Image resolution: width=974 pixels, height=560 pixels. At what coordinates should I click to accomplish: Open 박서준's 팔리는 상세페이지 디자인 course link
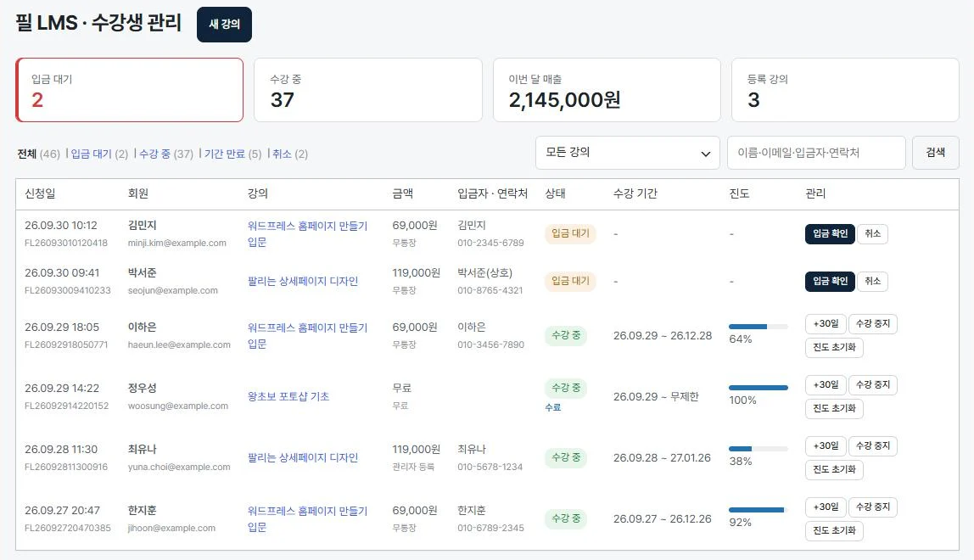(x=303, y=281)
